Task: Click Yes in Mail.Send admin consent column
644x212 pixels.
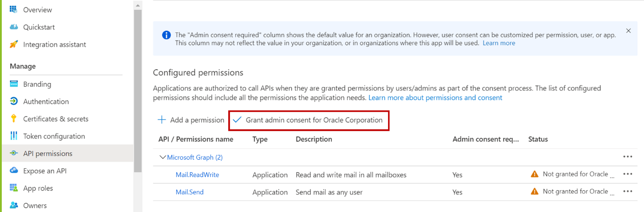Action: coord(457,192)
